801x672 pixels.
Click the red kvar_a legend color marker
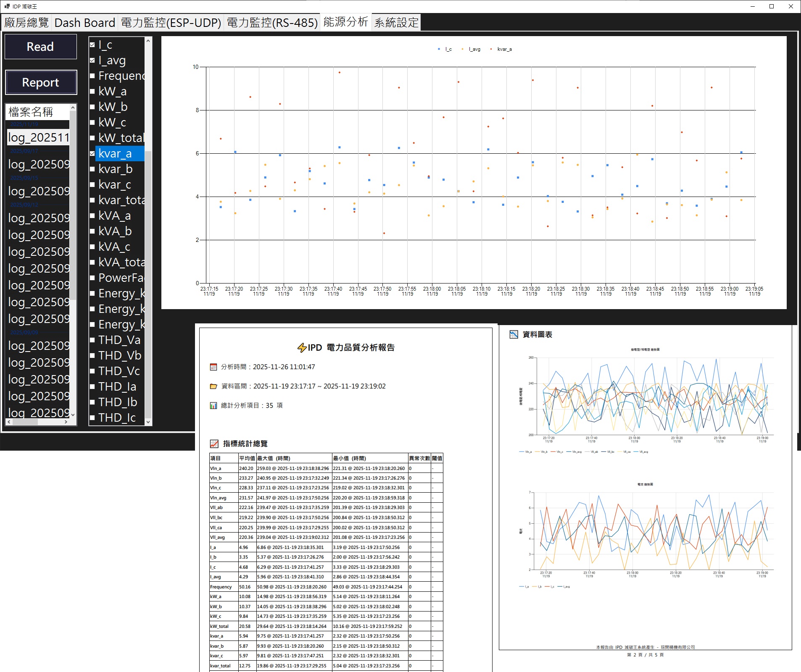(491, 49)
